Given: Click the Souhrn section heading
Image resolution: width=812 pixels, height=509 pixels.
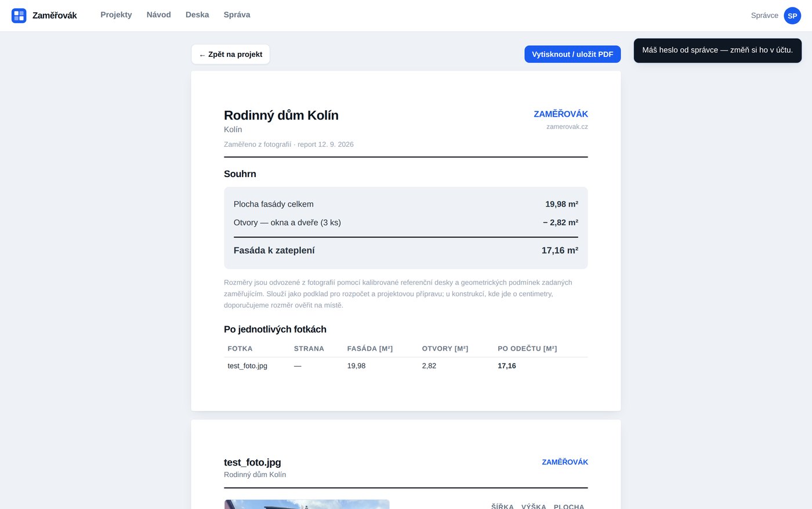Looking at the screenshot, I should (240, 174).
